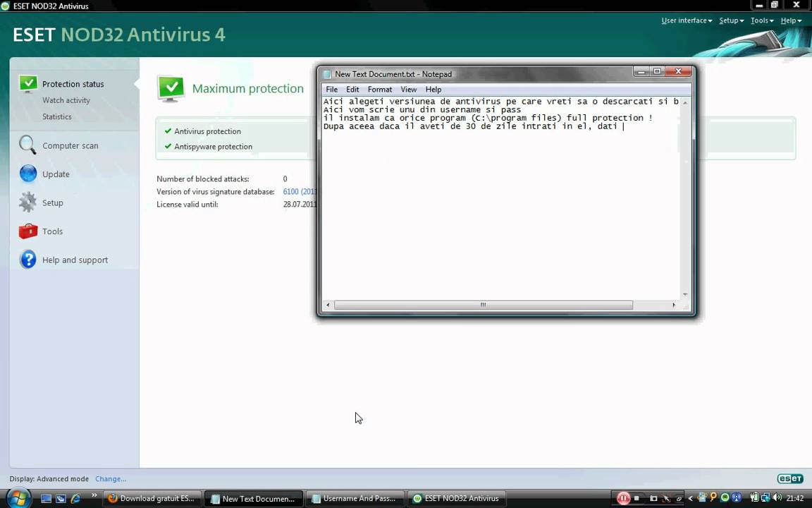The width and height of the screenshot is (812, 508).
Task: Go to the Update section label
Action: [56, 174]
